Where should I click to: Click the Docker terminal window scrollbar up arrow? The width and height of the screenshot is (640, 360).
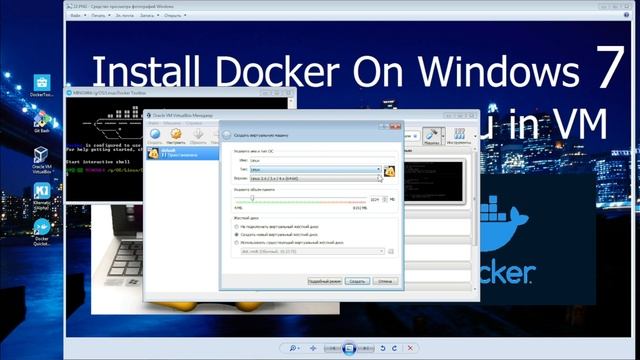coord(291,101)
